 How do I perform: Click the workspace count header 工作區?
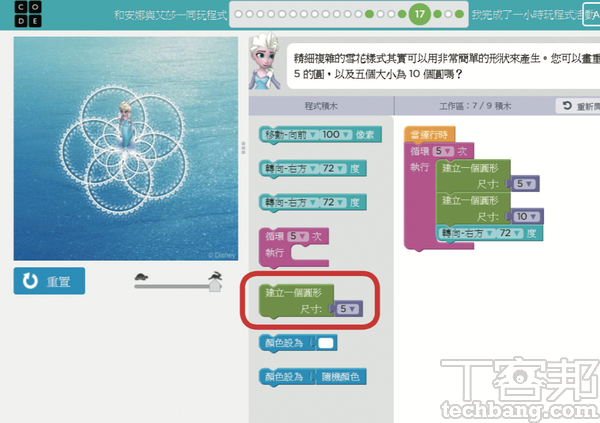[474, 106]
